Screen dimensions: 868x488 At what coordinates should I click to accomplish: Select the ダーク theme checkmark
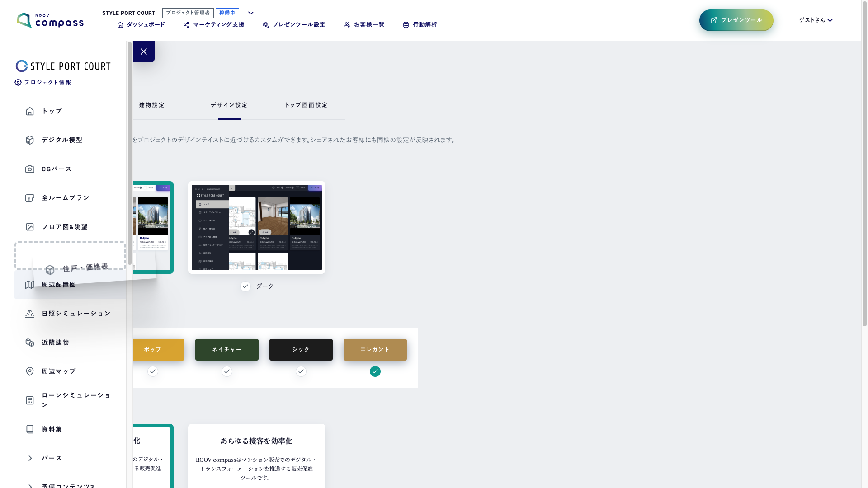[x=245, y=286]
